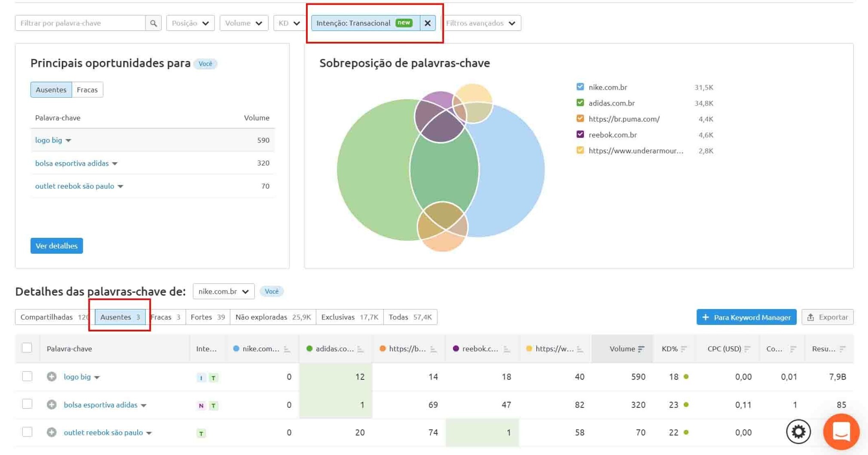Toggle adidas.com.br checkbox in overlap legend
This screenshot has height=455, width=868.
[580, 103]
